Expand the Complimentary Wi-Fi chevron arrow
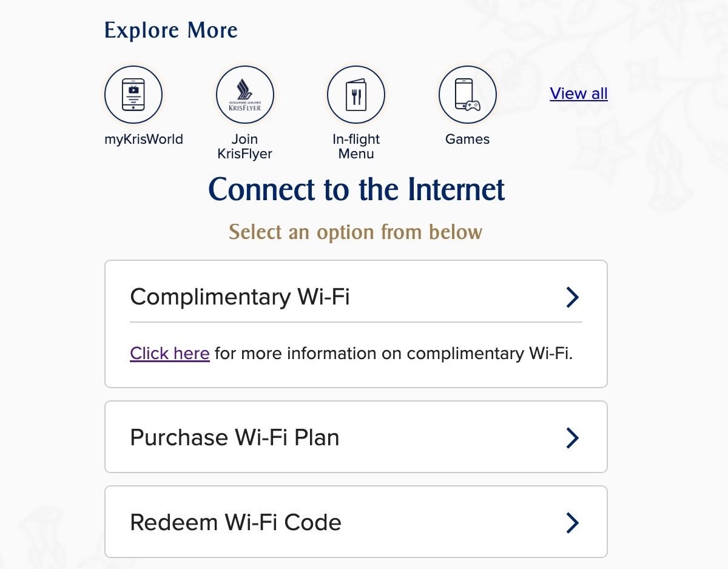Image resolution: width=728 pixels, height=569 pixels. click(572, 297)
